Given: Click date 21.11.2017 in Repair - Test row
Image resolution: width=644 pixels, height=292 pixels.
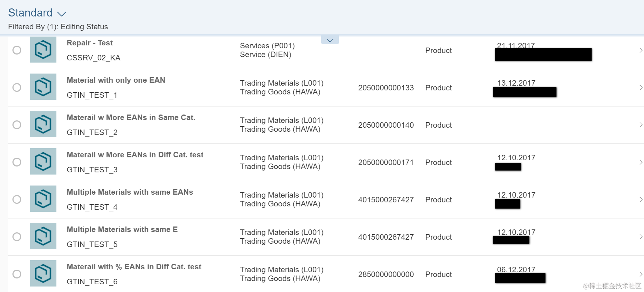Looking at the screenshot, I should (x=516, y=45).
